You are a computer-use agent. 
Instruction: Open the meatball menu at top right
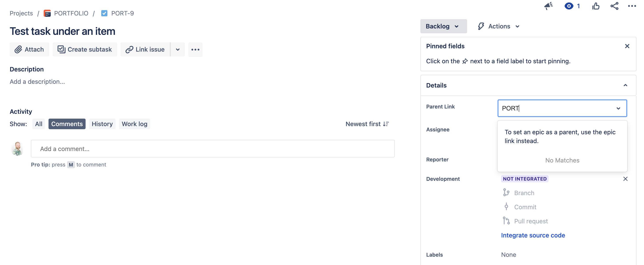point(632,6)
